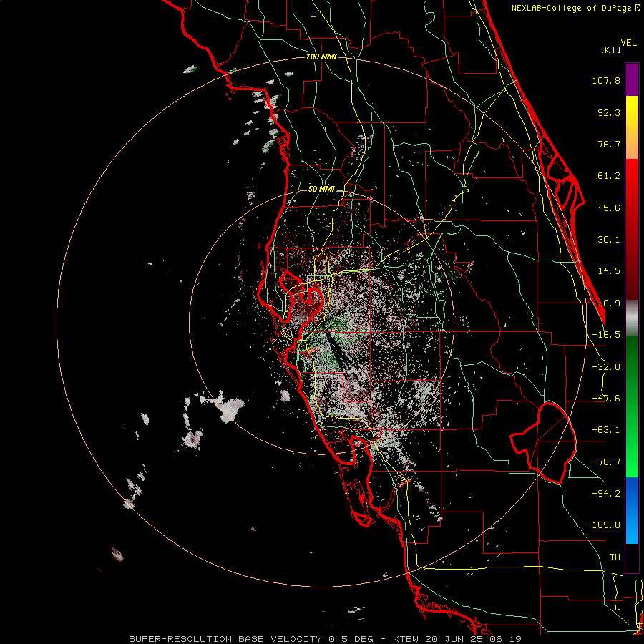The image size is (644, 644).
Task: Click the -16.5 velocity scale value
Action: point(606,335)
